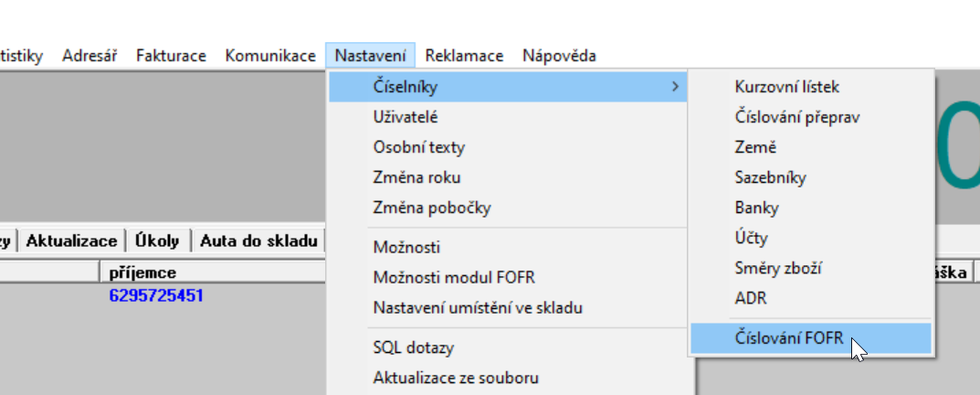
Task: Switch to the Úkoly tab
Action: (x=157, y=241)
